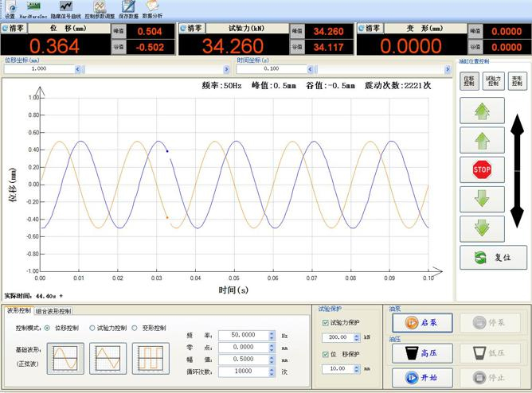Click the single green up arrow button

(482, 140)
